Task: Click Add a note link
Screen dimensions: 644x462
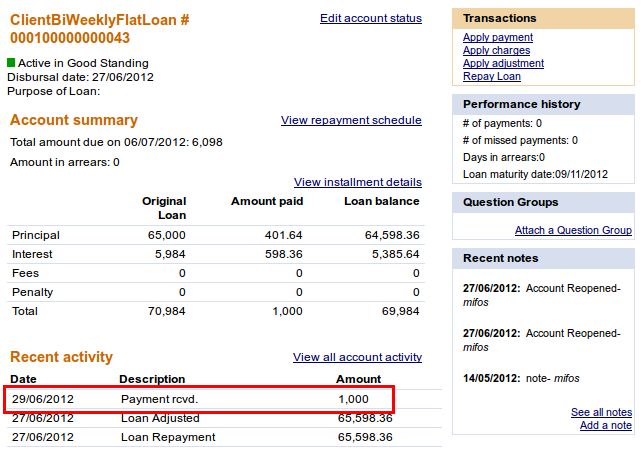Action: click(x=605, y=426)
